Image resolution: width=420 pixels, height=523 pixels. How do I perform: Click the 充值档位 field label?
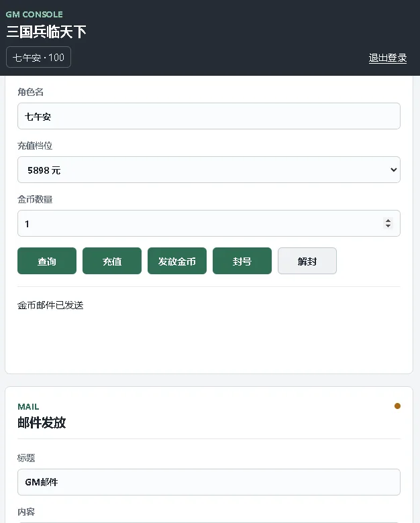(35, 146)
